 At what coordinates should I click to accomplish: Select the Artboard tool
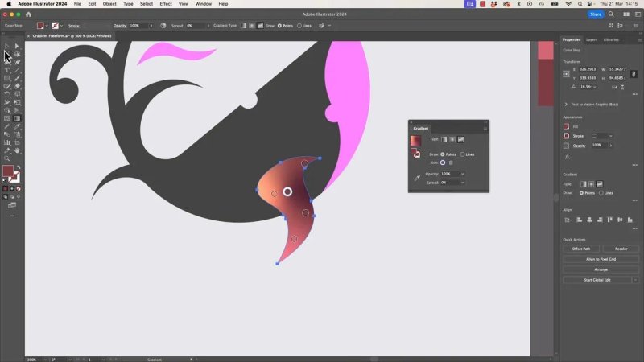point(17,142)
